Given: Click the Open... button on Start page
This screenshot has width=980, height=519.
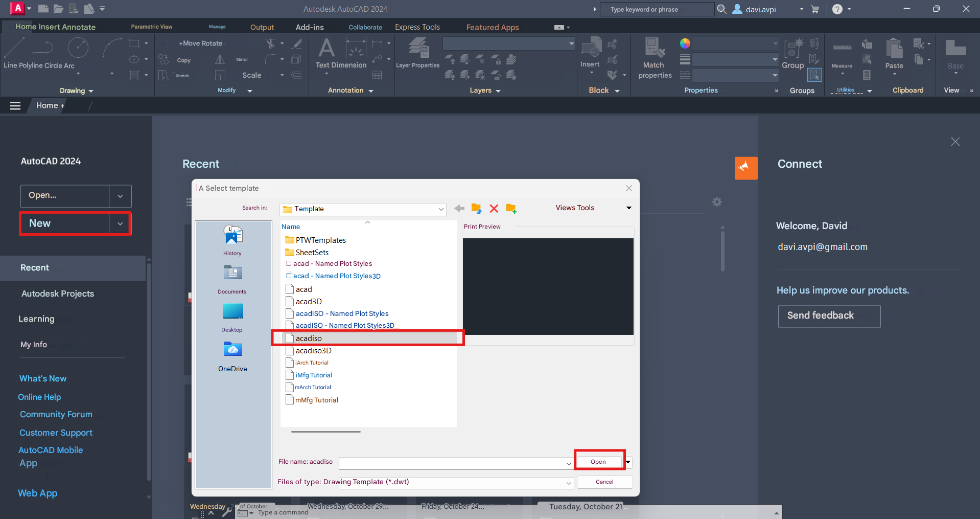Looking at the screenshot, I should [65, 196].
